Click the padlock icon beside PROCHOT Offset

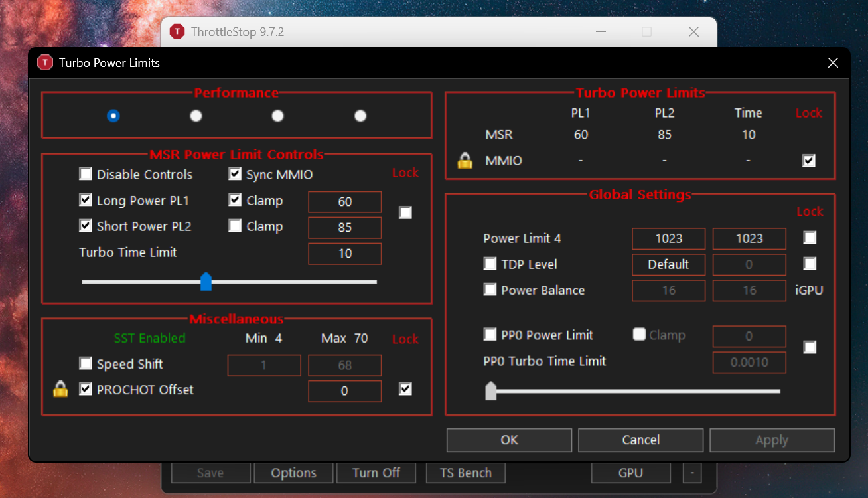click(x=60, y=390)
